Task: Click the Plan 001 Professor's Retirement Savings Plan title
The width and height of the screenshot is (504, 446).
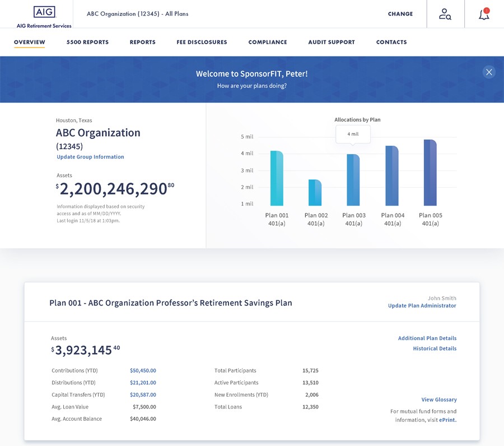Action: coord(171,303)
